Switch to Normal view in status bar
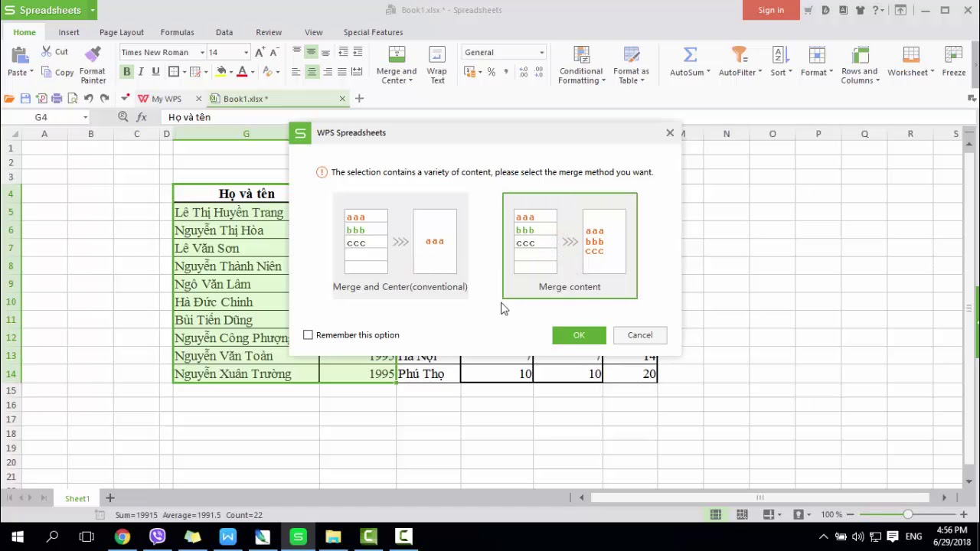Viewport: 980px width, 551px height. point(715,515)
